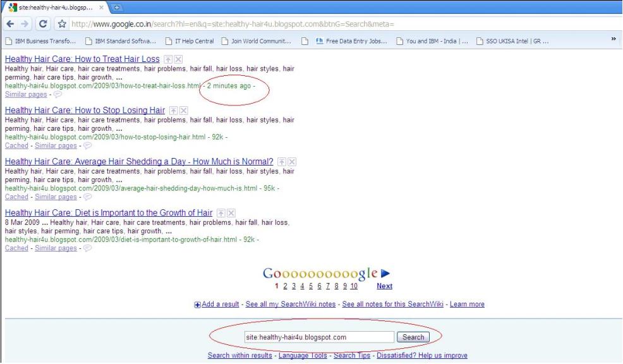Open Similar pages under Average Hair Shedding
The width and height of the screenshot is (623, 364).
pyautogui.click(x=56, y=197)
